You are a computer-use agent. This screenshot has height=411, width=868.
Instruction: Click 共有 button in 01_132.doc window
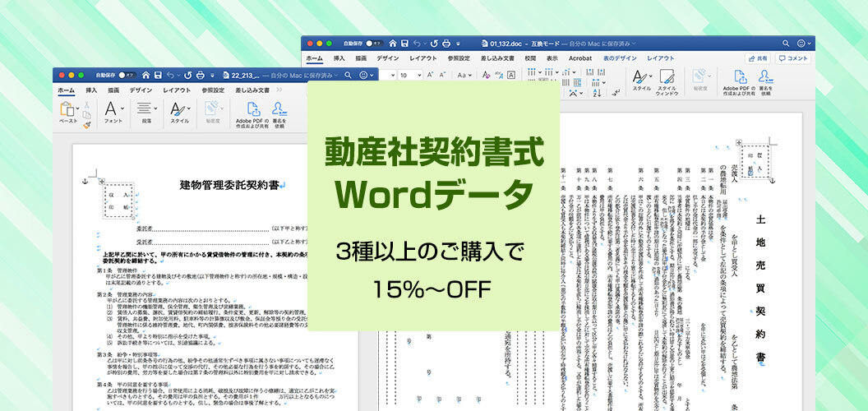point(758,58)
